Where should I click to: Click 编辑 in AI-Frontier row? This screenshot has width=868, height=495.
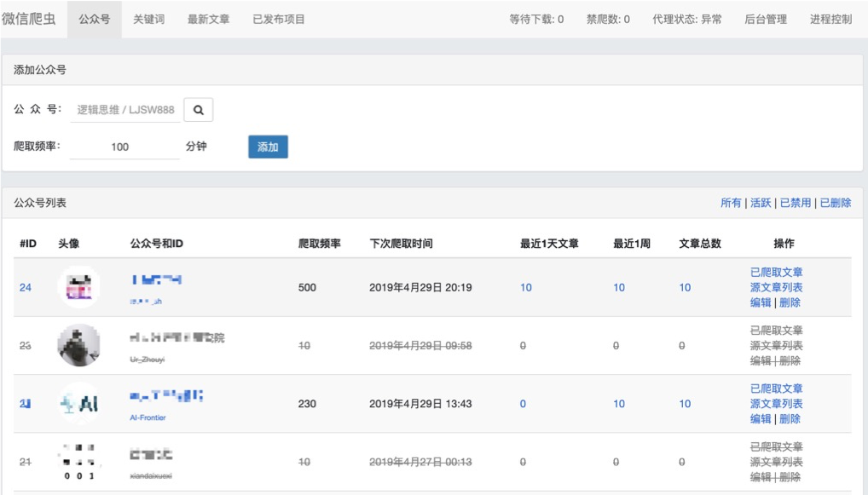[x=761, y=418]
